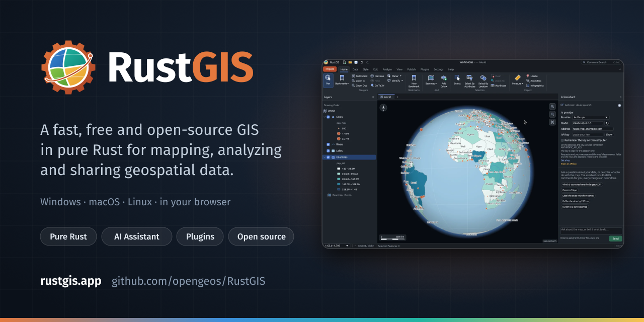644x322 pixels.
Task: Click the 328.2M – 1.4B legend swatch
Action: coord(339,189)
